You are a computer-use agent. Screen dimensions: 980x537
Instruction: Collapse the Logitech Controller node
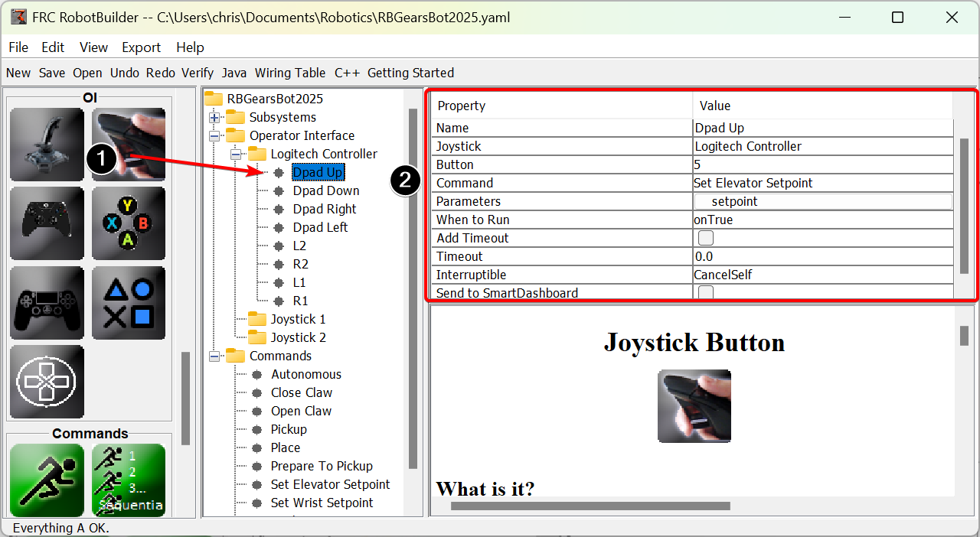tap(237, 155)
